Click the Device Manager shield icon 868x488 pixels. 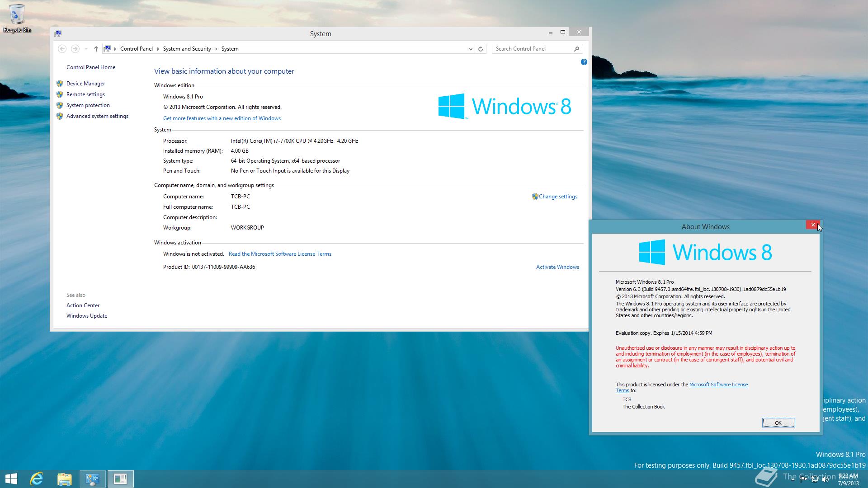(60, 84)
